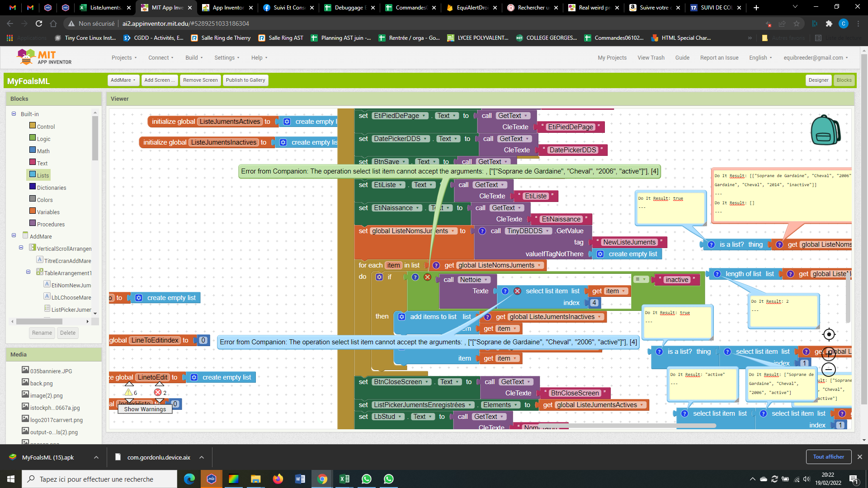Click Tout afficher downloads button

coord(828,457)
